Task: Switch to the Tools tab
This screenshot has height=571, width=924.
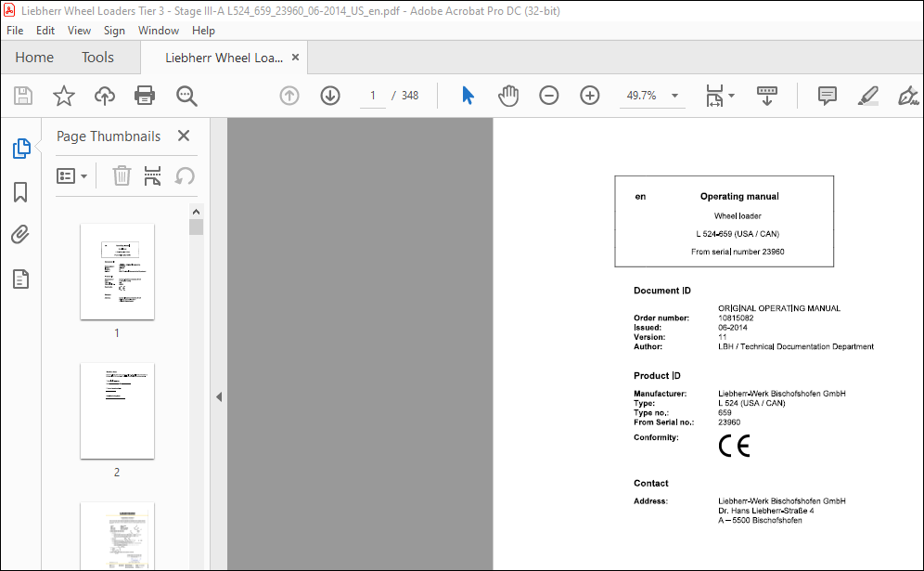Action: tap(97, 58)
